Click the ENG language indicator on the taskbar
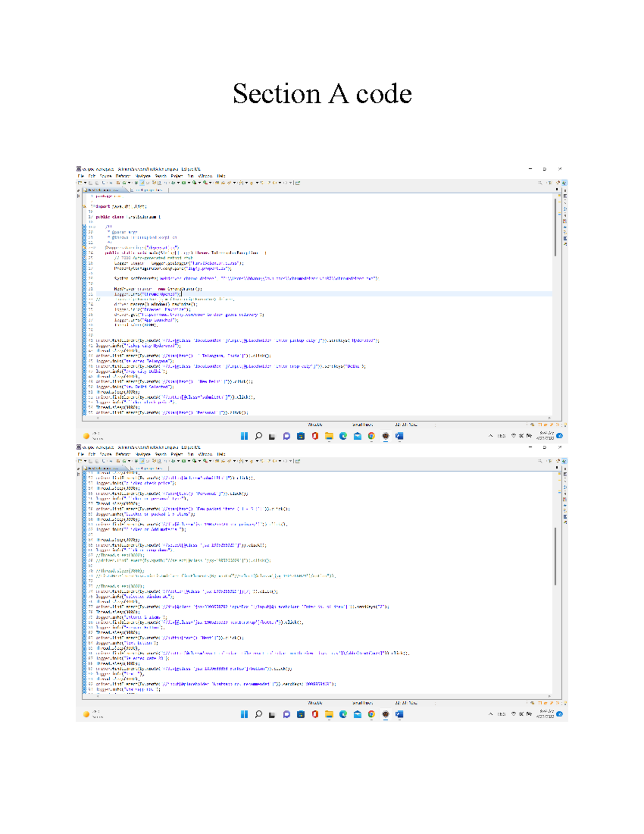 [501, 436]
